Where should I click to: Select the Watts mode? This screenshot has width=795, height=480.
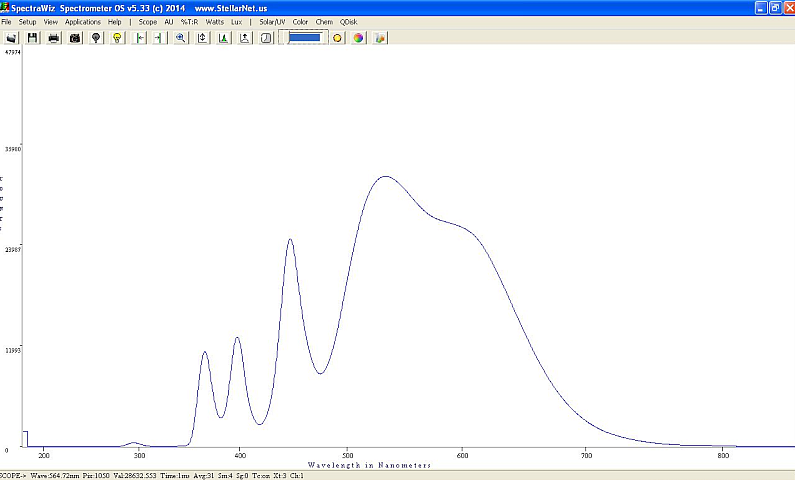coord(214,22)
